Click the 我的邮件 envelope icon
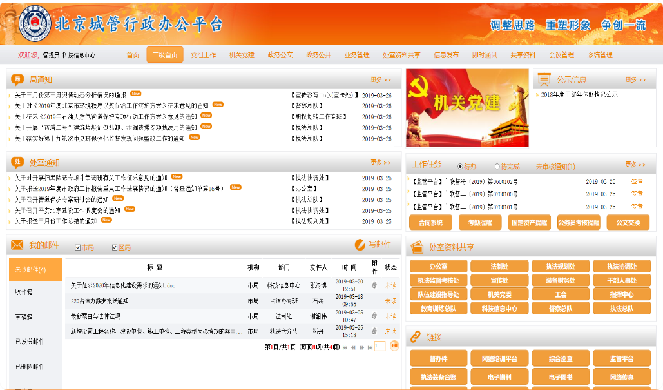 point(17,245)
